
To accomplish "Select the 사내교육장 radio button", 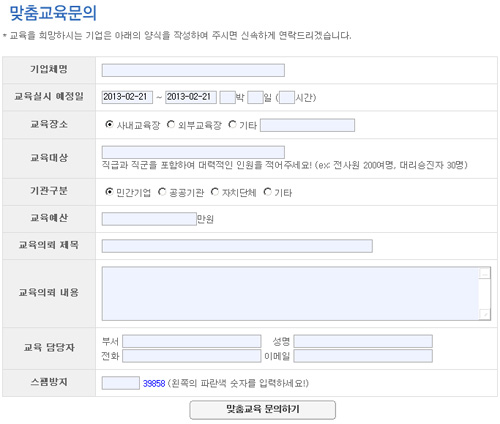I will (109, 124).
